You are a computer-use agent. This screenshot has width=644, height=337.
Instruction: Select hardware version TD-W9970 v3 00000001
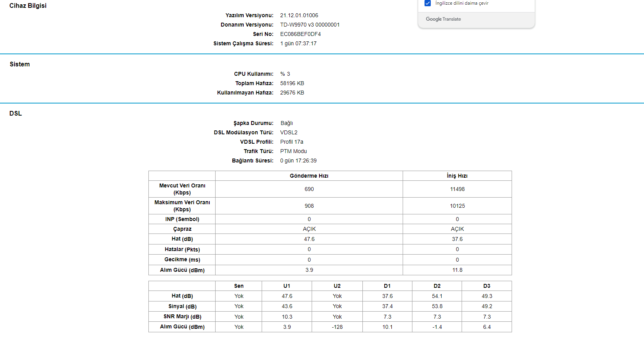coord(310,25)
